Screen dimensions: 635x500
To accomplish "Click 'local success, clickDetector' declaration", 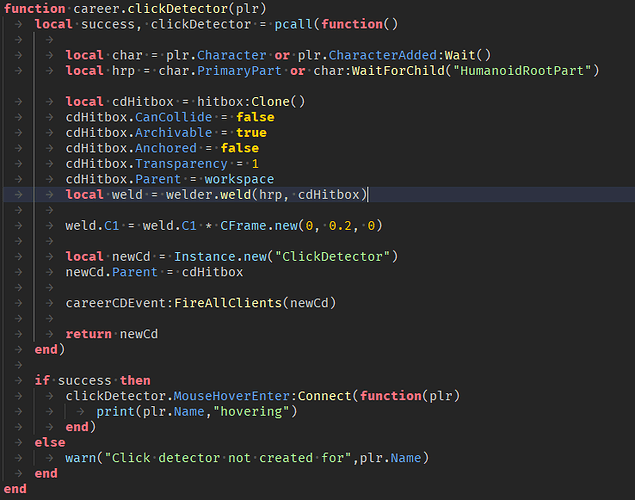I will click(143, 24).
